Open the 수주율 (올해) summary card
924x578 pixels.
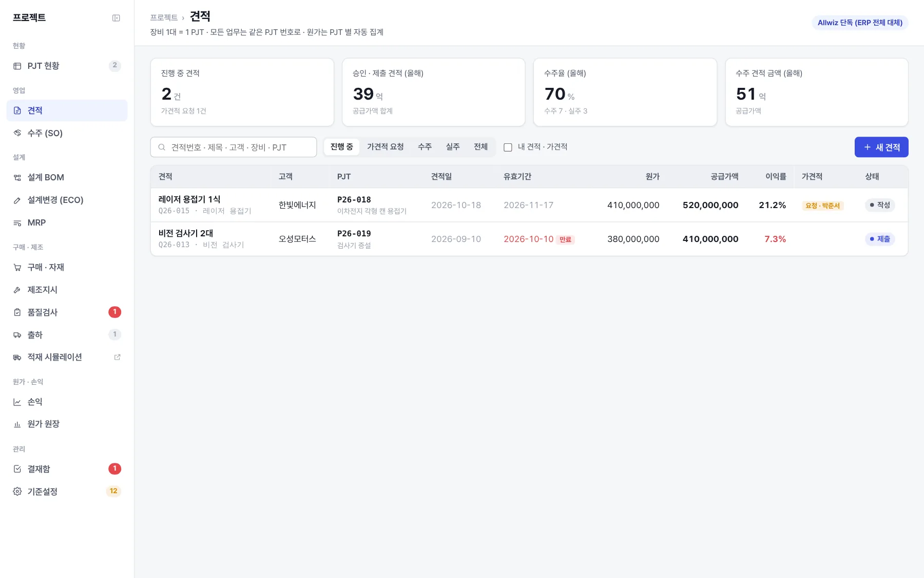[x=625, y=92]
